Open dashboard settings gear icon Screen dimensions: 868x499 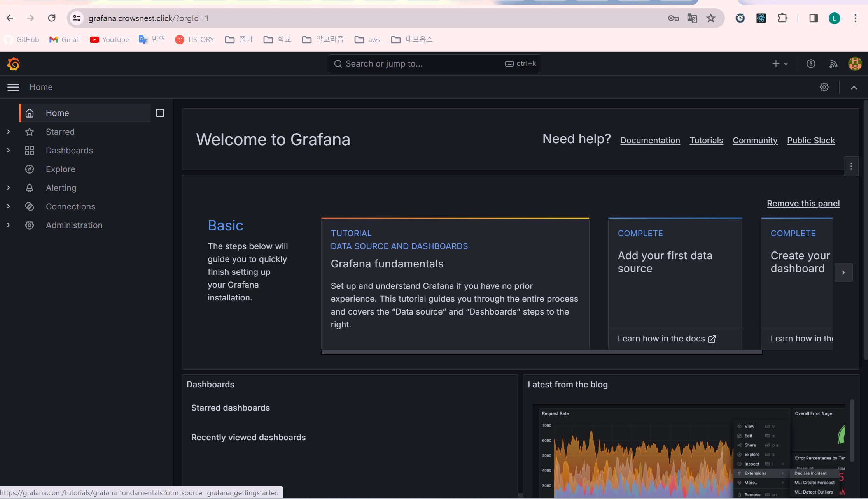(x=824, y=87)
